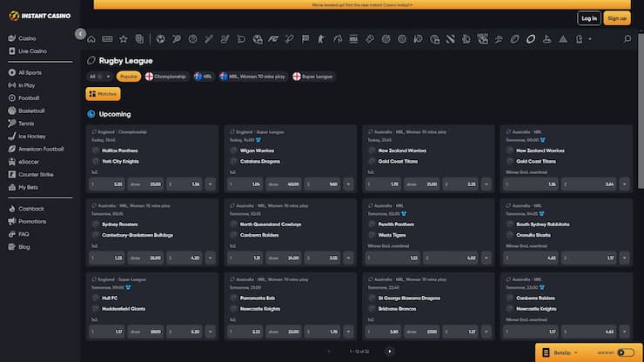Select the NRL league tab
The image size is (644, 362).
(203, 77)
